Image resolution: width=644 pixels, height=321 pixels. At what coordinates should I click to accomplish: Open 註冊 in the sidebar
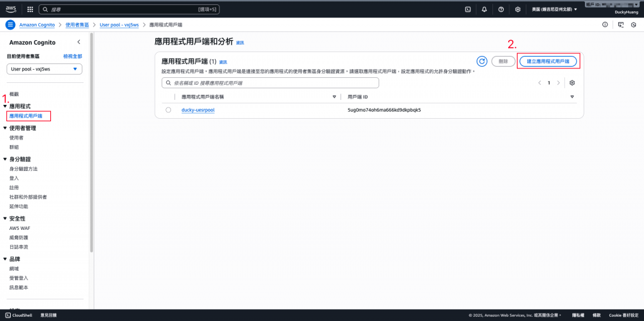click(x=14, y=188)
